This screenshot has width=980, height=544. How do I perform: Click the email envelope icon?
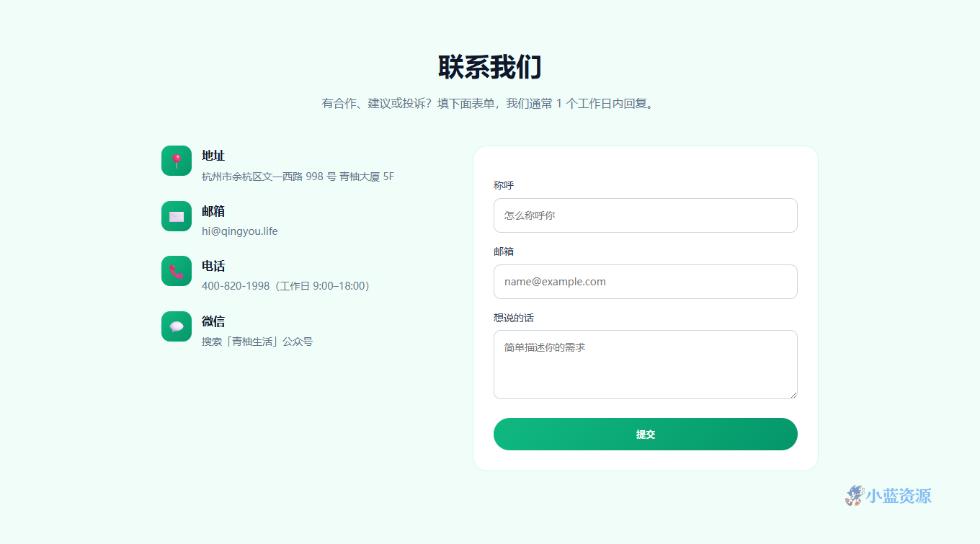tap(177, 216)
